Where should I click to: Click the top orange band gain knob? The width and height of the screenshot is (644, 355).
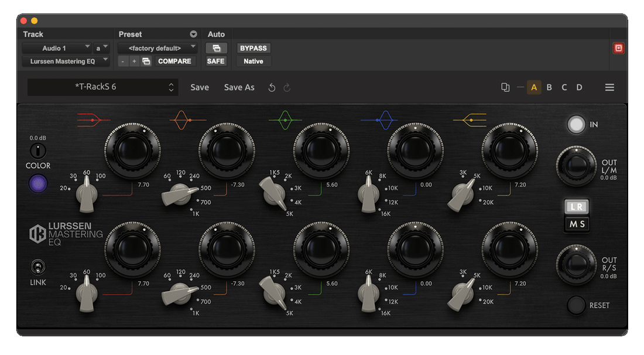227,151
